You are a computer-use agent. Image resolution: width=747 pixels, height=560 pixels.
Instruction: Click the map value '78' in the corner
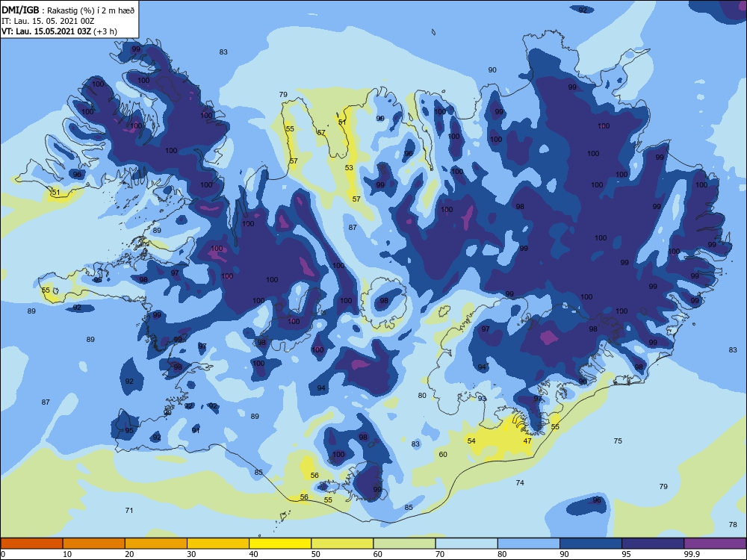click(733, 525)
